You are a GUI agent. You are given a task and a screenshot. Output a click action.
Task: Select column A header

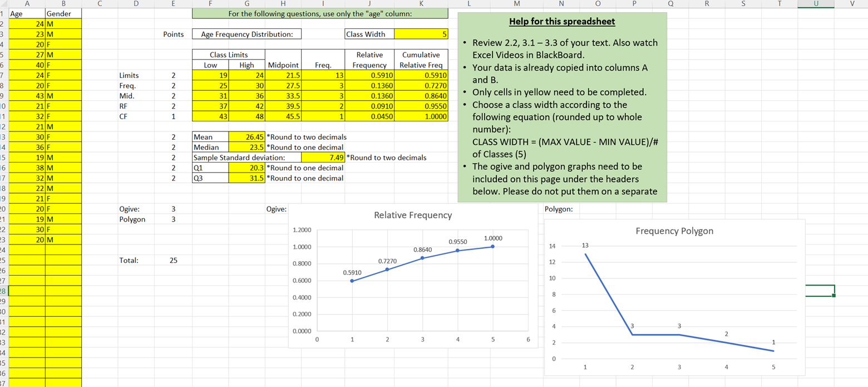tap(27, 4)
